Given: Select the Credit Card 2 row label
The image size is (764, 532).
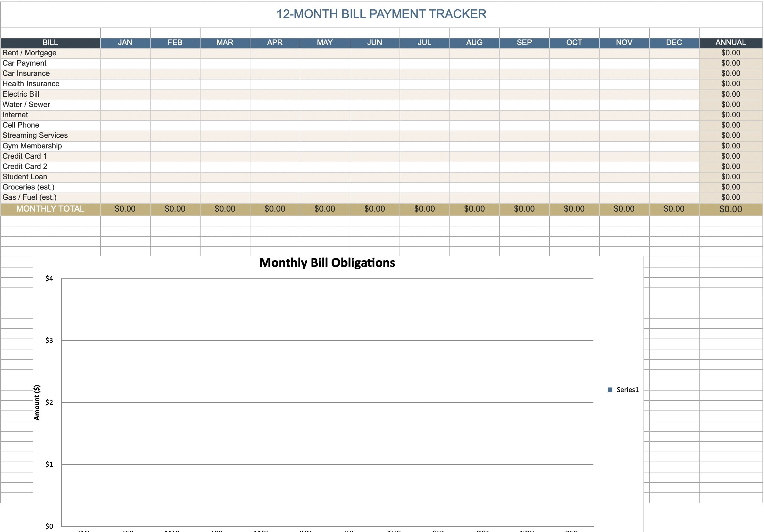Looking at the screenshot, I should point(24,167).
